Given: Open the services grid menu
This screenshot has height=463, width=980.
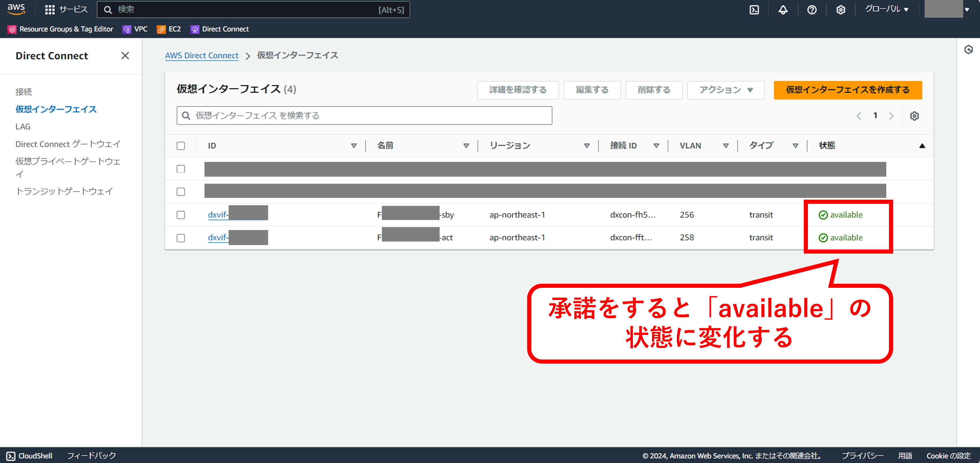Looking at the screenshot, I should (x=50, y=9).
